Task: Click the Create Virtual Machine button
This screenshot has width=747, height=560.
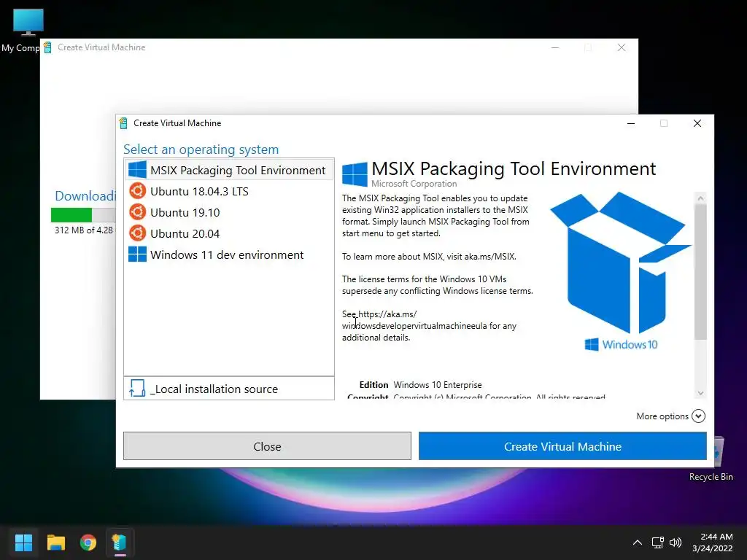Action: 562,446
